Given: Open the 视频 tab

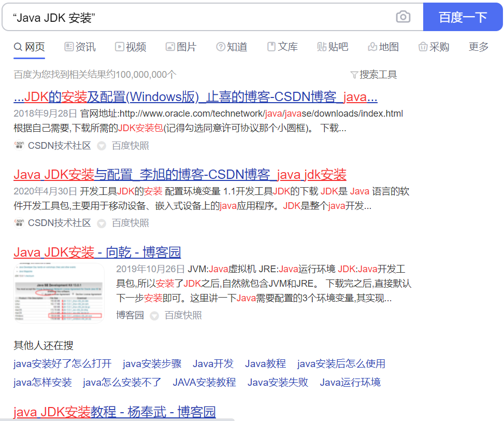Looking at the screenshot, I should click(x=131, y=47).
